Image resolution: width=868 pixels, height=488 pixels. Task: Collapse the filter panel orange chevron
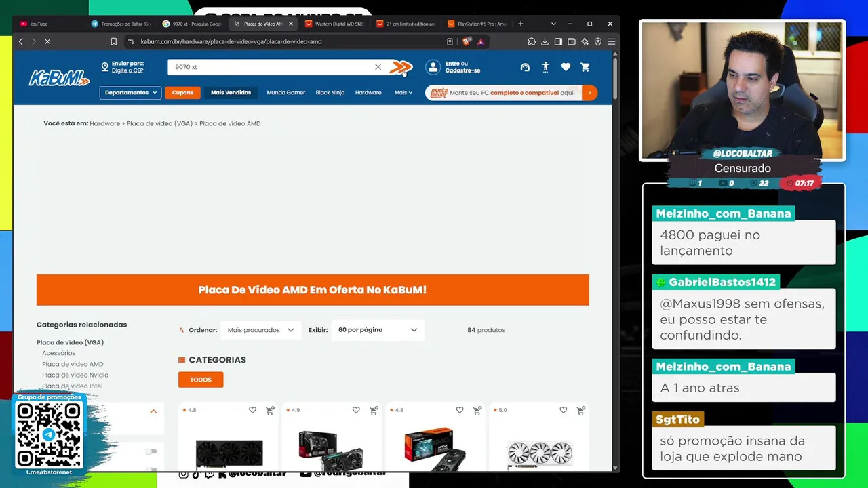[153, 411]
